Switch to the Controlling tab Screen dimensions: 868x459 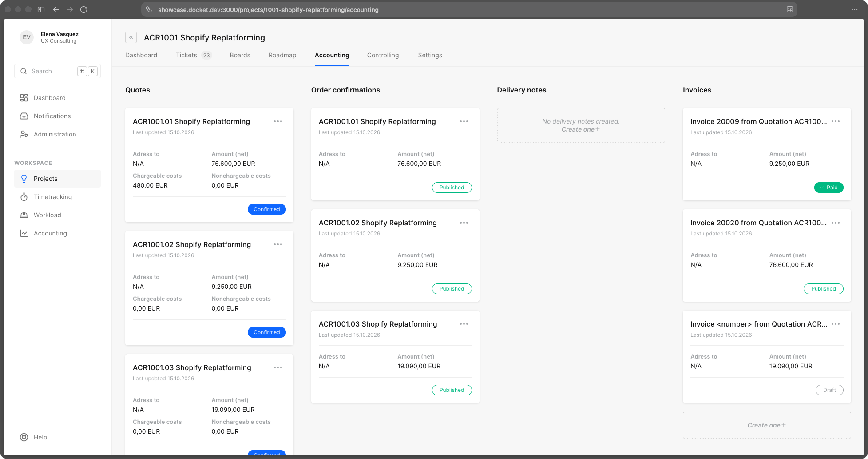383,55
